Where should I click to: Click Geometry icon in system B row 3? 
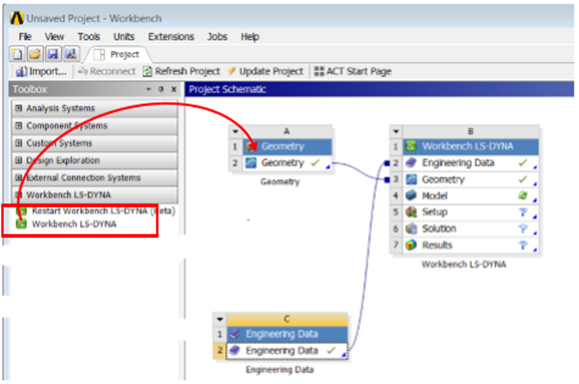pyautogui.click(x=411, y=179)
